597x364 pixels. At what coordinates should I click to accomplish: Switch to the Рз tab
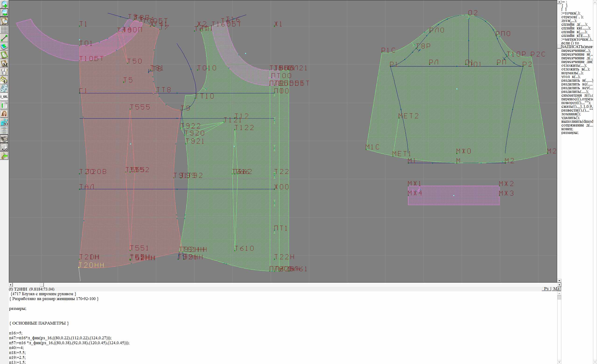tap(546, 289)
